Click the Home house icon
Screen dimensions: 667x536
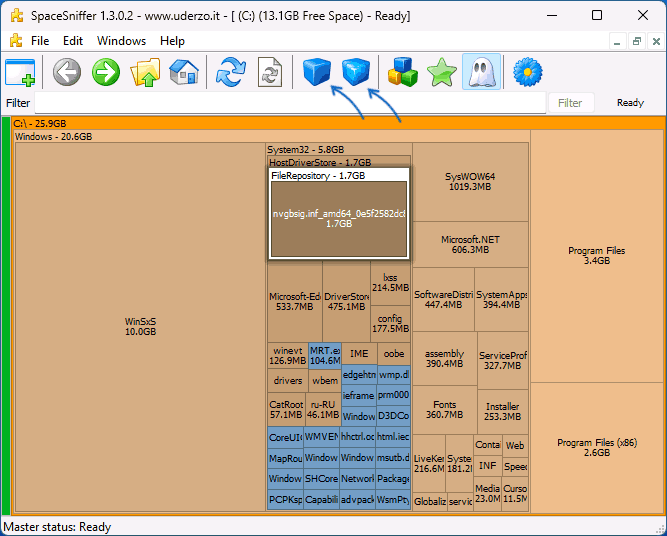[x=184, y=72]
